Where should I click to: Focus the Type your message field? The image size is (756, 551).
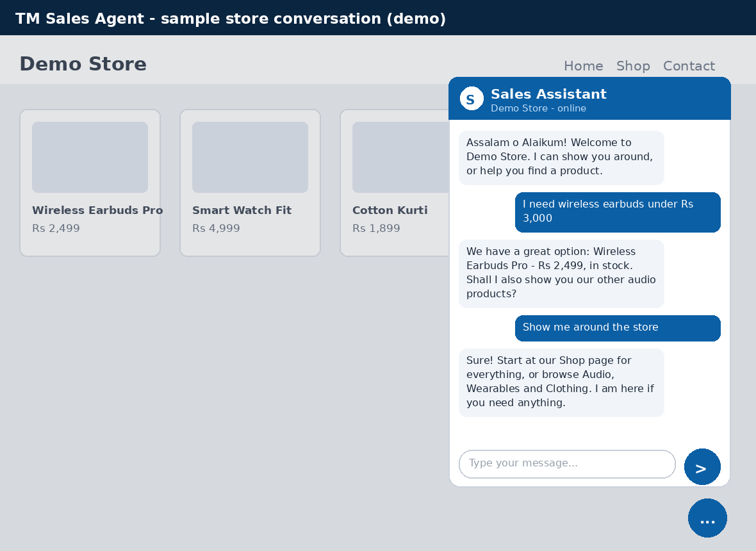(567, 464)
